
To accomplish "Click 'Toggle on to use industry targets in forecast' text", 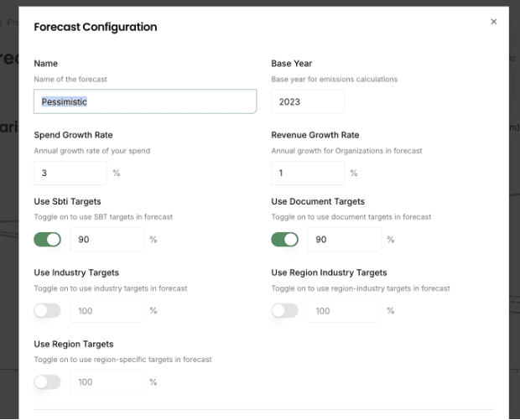I will click(111, 288).
